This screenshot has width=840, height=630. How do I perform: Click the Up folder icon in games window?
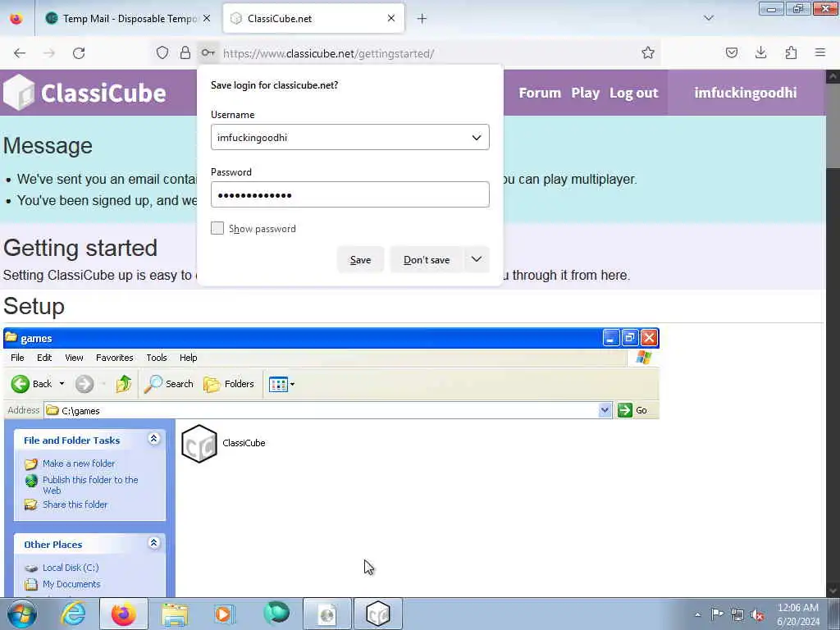click(124, 384)
